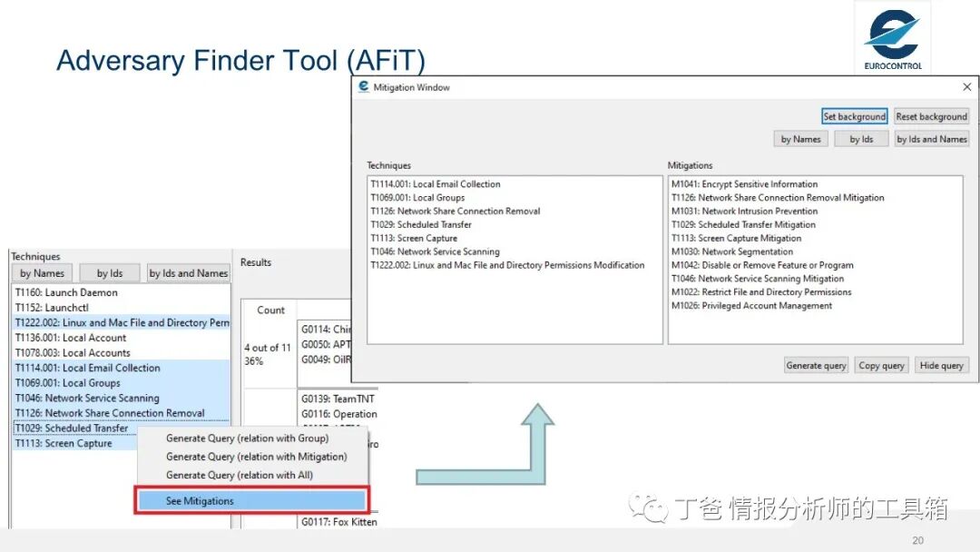Select T1069.001: Local Groups in main list
980x552 pixels.
coord(121,382)
